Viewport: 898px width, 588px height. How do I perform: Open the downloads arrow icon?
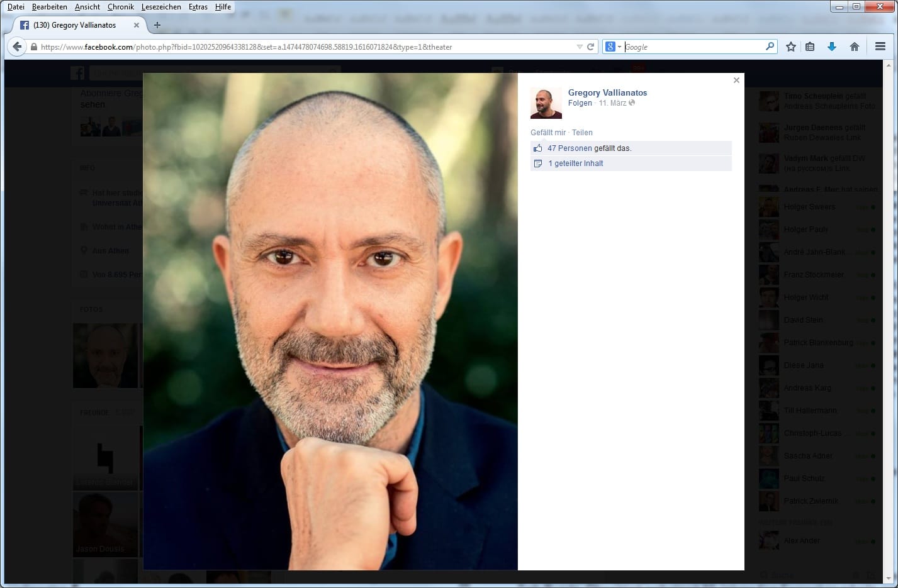pyautogui.click(x=831, y=47)
